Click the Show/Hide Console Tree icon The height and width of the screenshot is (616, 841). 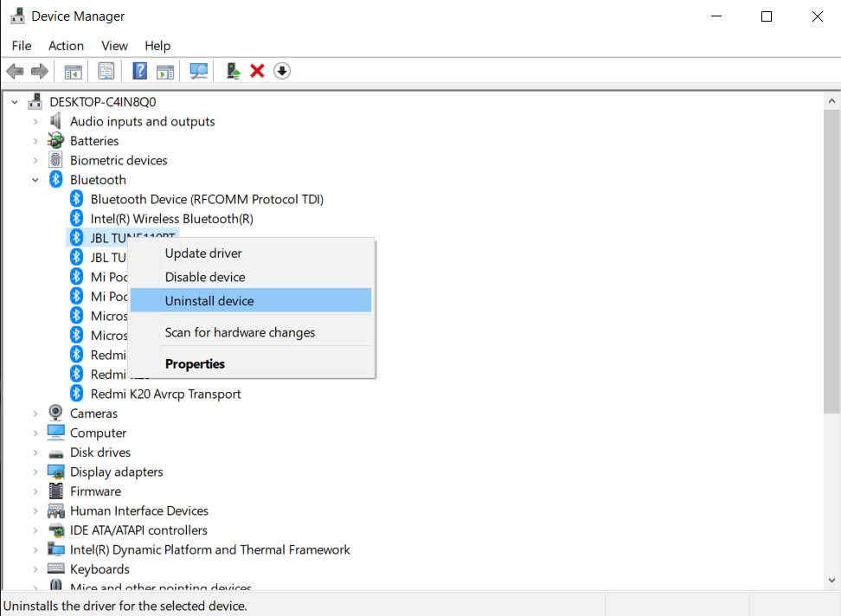pos(74,71)
